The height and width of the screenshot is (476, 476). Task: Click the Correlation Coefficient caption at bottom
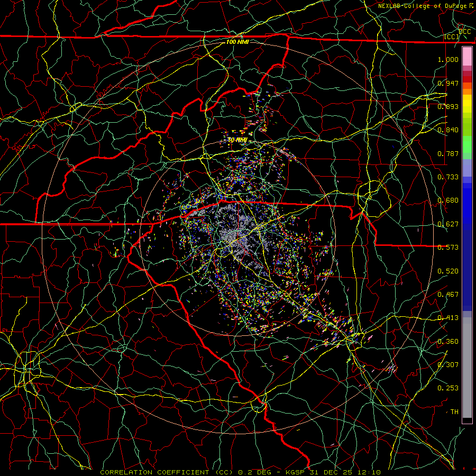(240, 472)
